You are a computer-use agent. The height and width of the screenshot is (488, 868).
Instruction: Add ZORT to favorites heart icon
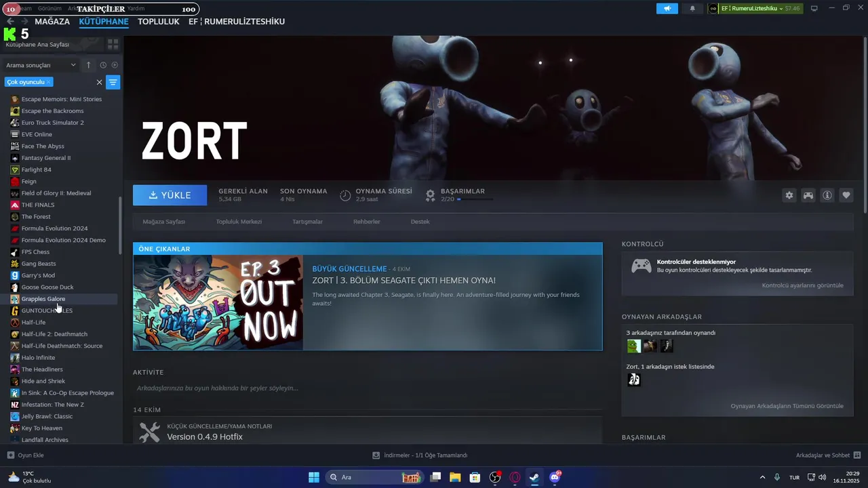[846, 195]
